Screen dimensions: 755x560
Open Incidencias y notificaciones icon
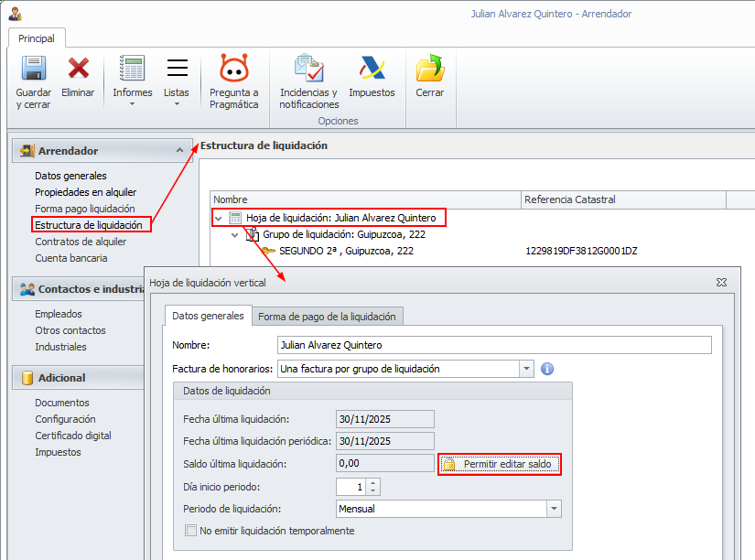click(309, 68)
